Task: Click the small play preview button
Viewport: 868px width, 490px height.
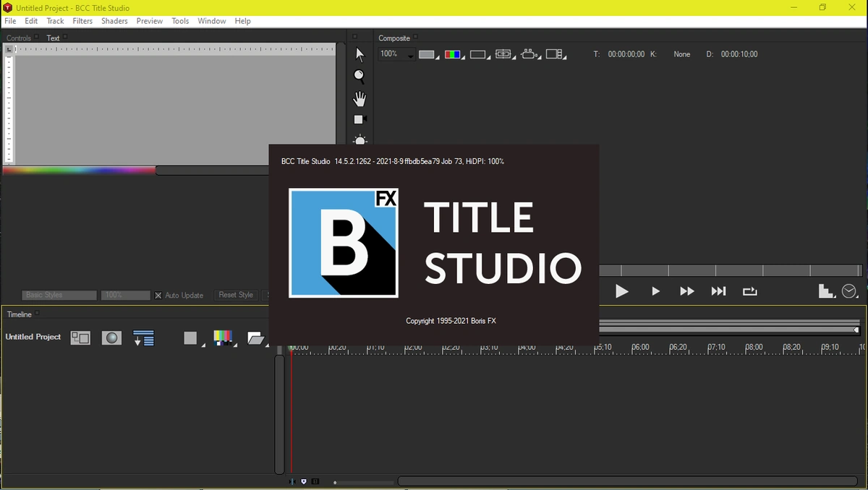Action: tap(655, 291)
